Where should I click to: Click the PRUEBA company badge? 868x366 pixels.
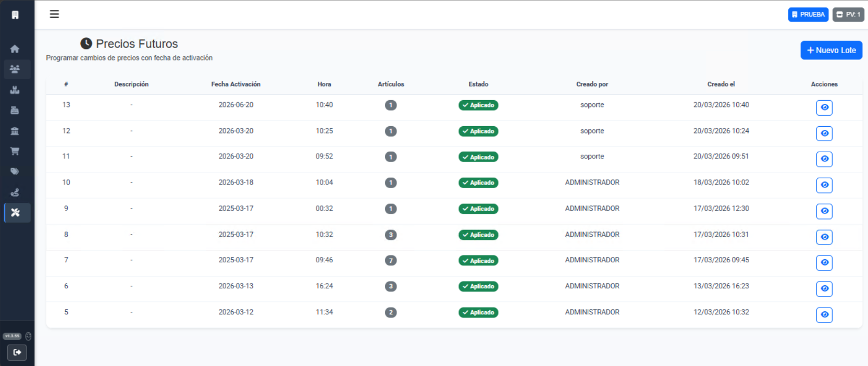point(808,15)
